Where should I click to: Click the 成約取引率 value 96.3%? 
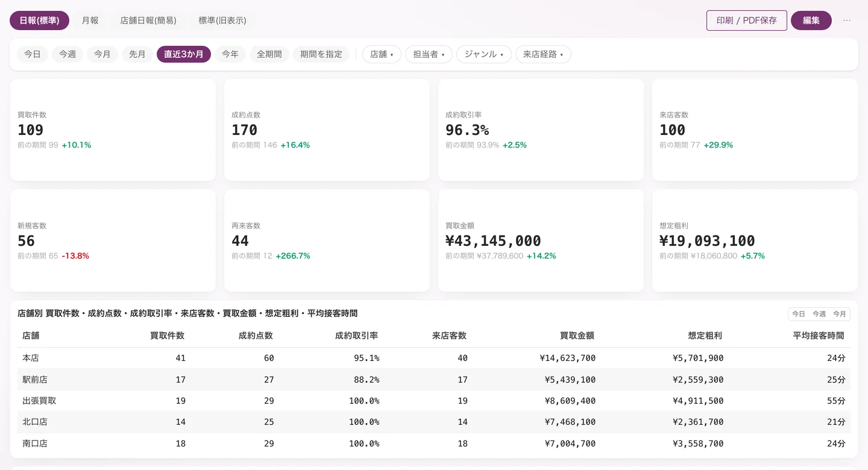click(467, 130)
